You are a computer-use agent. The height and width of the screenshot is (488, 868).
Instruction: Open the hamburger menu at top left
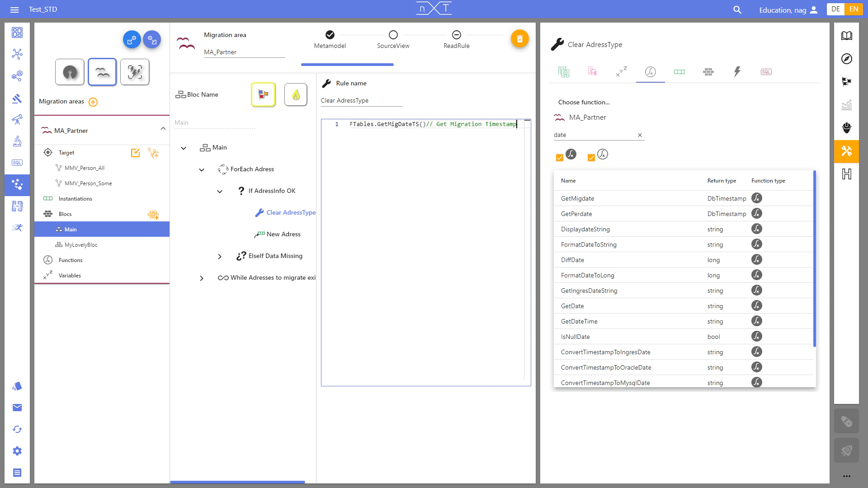(x=14, y=9)
